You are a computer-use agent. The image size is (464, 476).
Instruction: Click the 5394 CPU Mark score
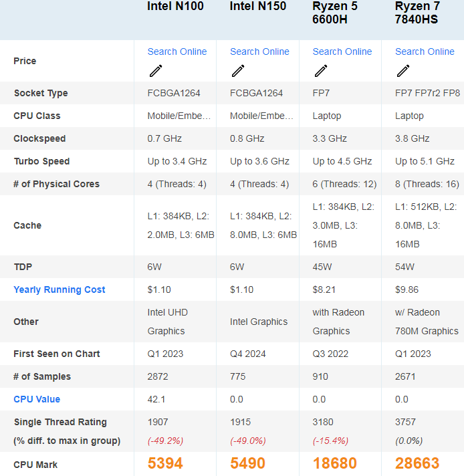165,463
